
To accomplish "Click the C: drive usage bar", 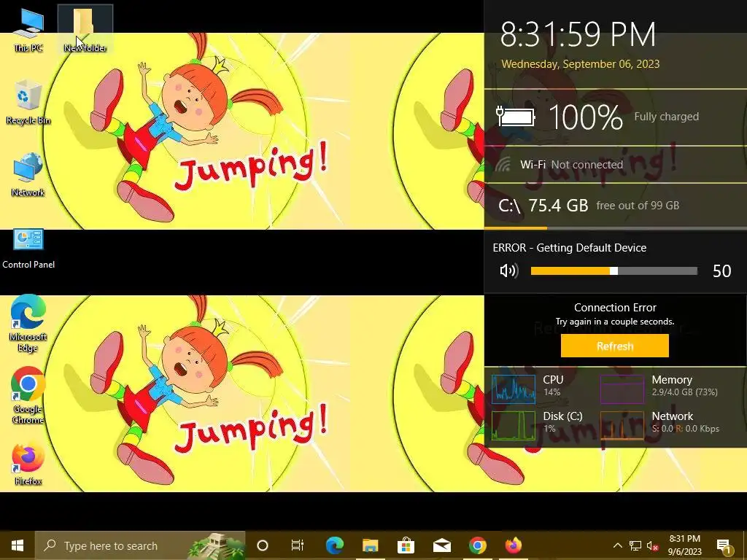I will click(x=616, y=228).
